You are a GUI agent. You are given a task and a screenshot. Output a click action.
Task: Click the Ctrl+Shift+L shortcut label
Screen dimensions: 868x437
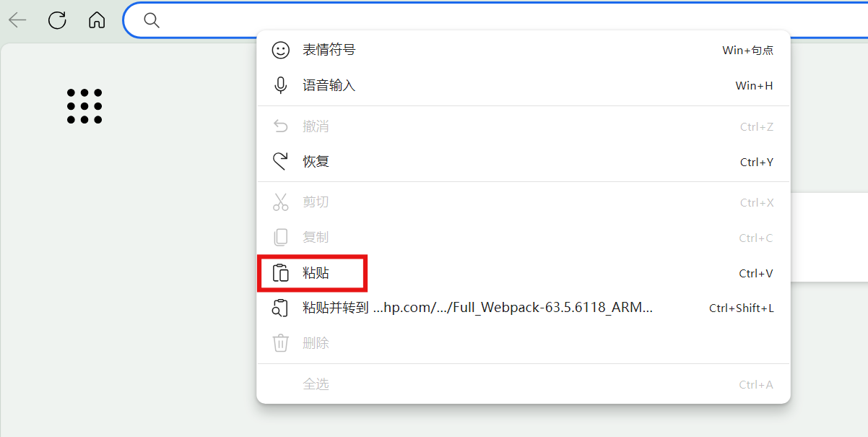[x=741, y=308]
